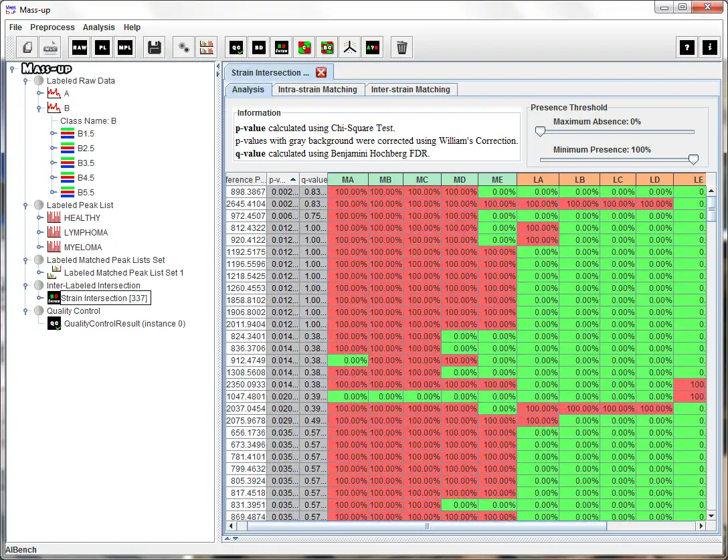Expand the HEALTHY node handle
This screenshot has width=728, height=560.
coord(40,218)
